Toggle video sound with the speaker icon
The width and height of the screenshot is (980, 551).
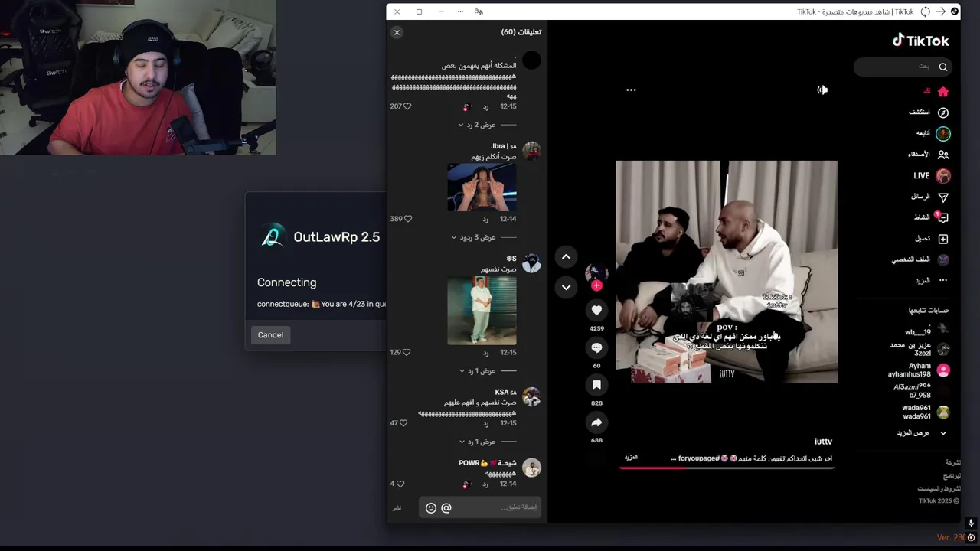(822, 90)
